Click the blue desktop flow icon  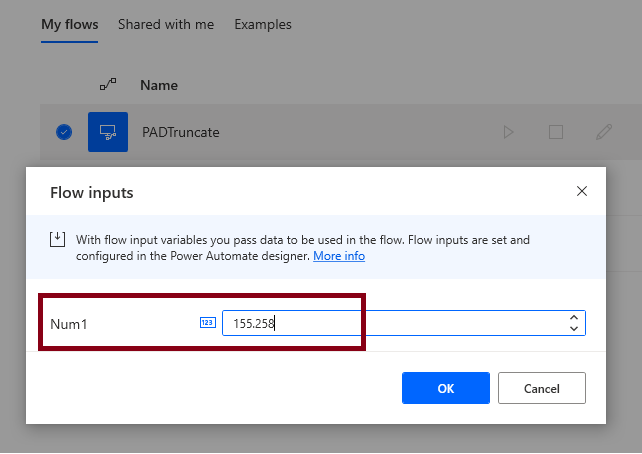pyautogui.click(x=108, y=132)
